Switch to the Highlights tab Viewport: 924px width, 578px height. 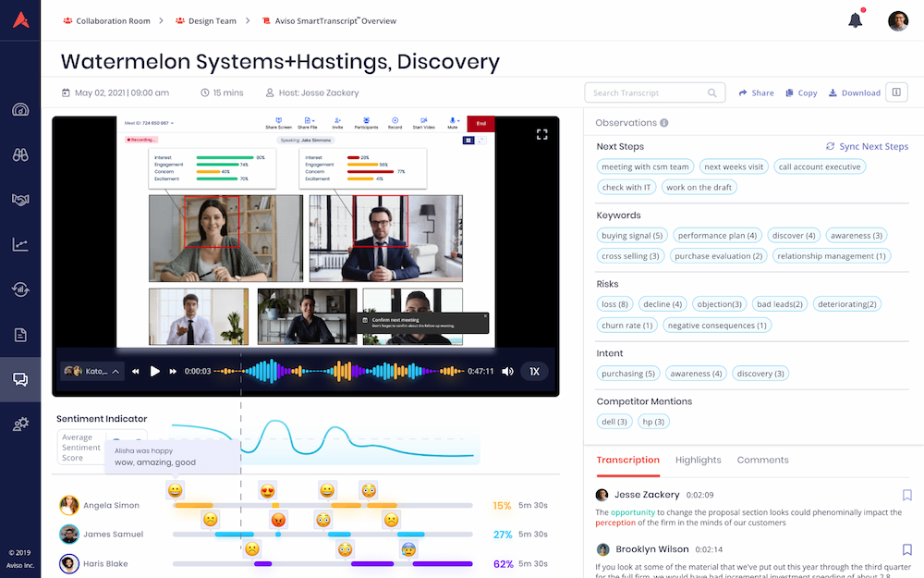tap(698, 460)
